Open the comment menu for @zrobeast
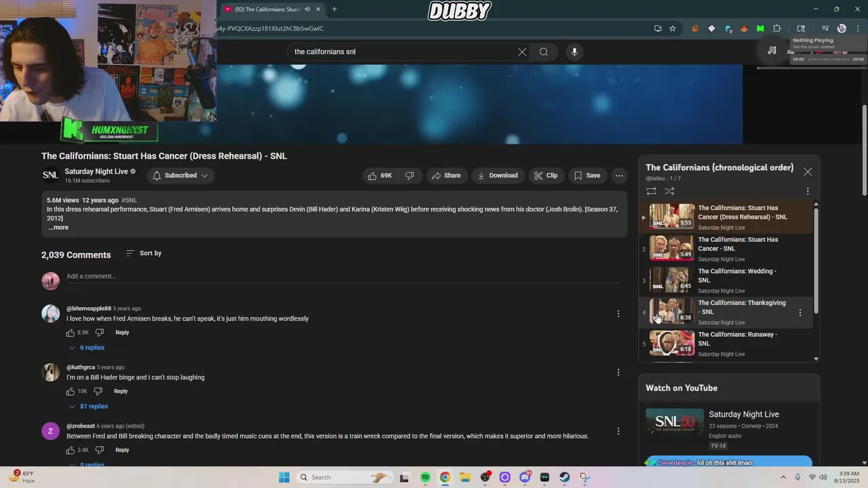 618,431
